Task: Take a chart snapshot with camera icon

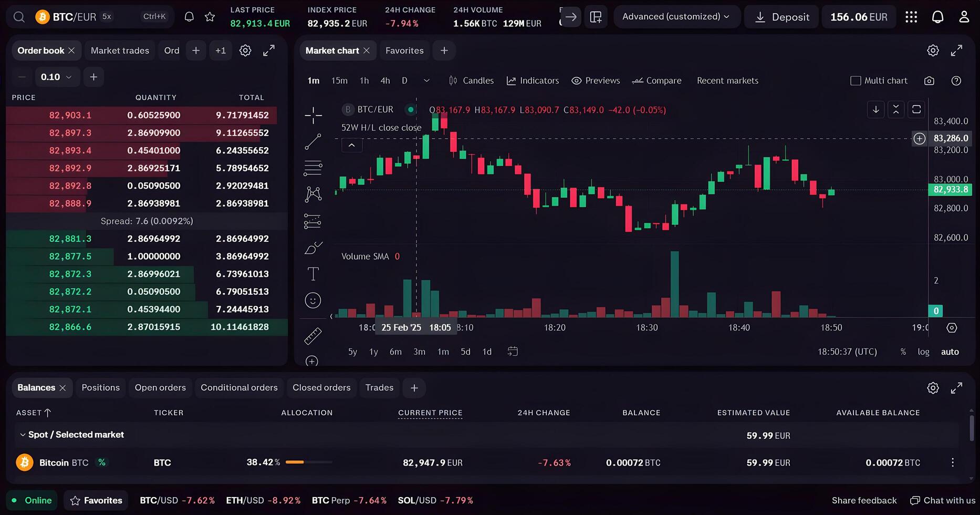Action: [x=929, y=81]
